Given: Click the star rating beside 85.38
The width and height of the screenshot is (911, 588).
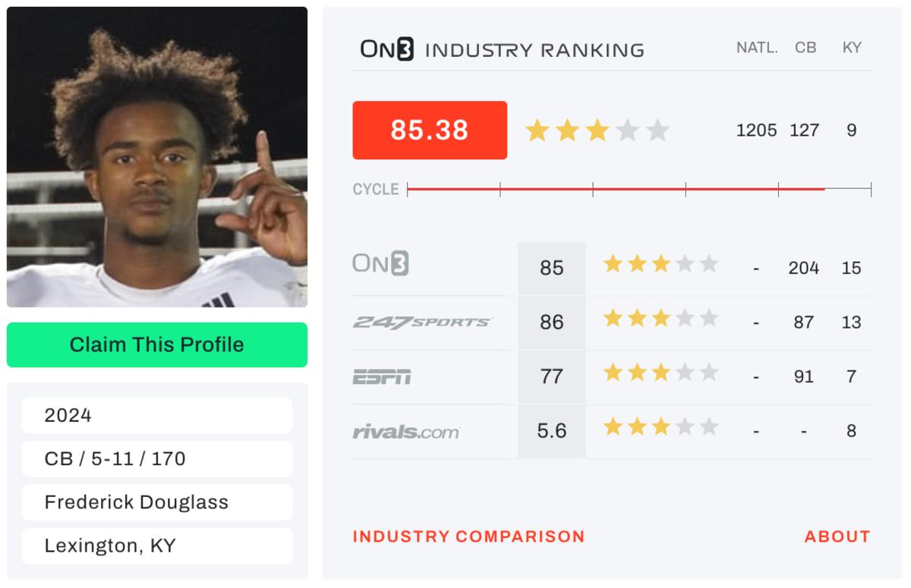Looking at the screenshot, I should 597,130.
